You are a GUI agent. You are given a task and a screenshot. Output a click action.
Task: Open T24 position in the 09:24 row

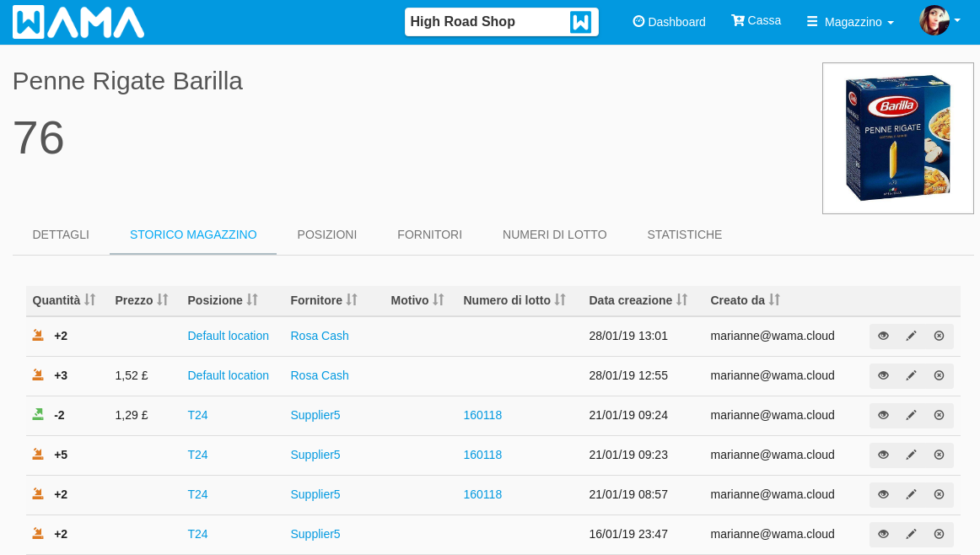click(x=197, y=416)
